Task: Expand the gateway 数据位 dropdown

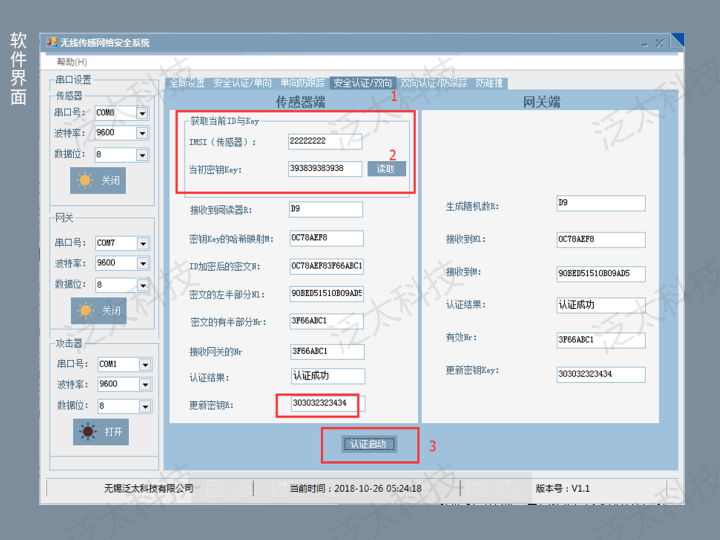Action: pos(142,285)
